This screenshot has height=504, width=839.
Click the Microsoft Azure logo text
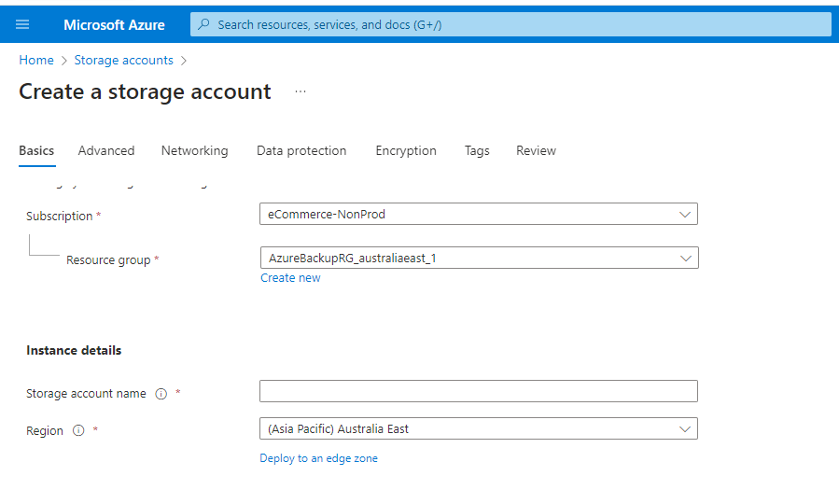[x=114, y=24]
